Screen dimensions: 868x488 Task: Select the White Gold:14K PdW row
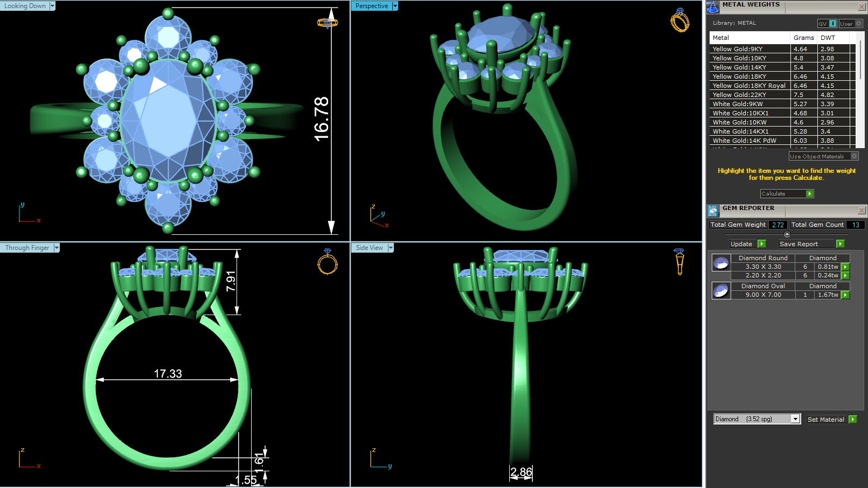pyautogui.click(x=782, y=141)
